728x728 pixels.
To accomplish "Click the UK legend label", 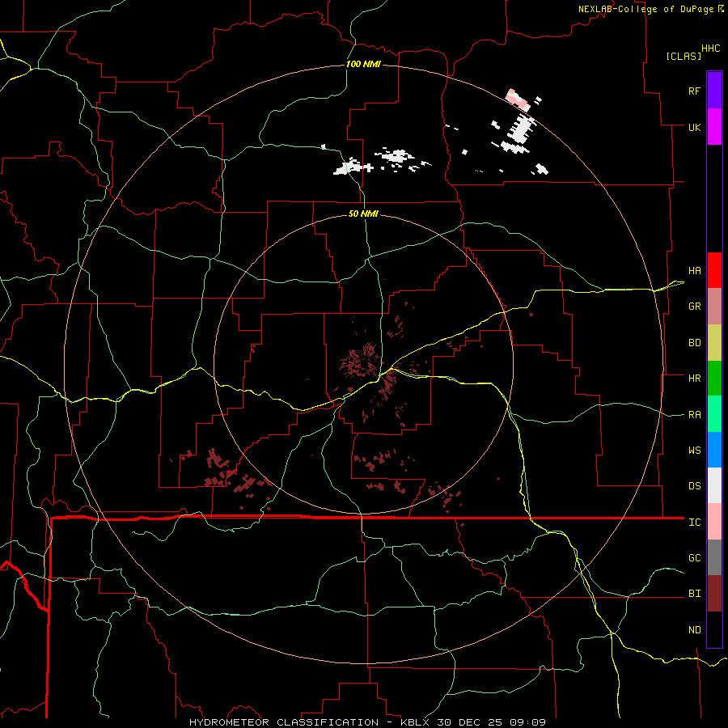I will coord(694,128).
